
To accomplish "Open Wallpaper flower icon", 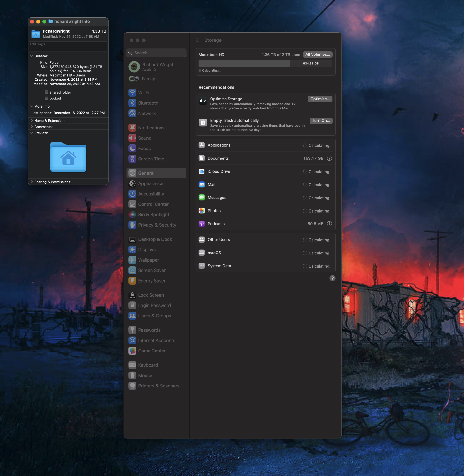I will [132, 260].
